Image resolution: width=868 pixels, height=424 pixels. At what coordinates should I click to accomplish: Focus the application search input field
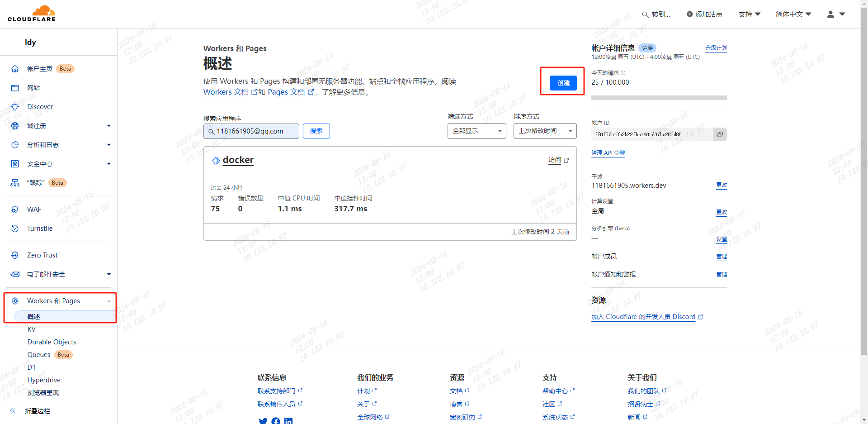coord(251,131)
